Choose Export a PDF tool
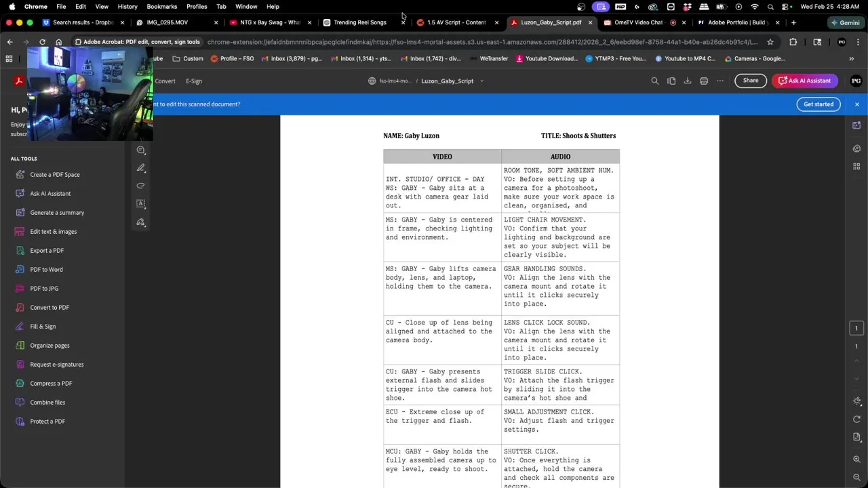Image resolution: width=868 pixels, height=488 pixels. click(x=47, y=250)
